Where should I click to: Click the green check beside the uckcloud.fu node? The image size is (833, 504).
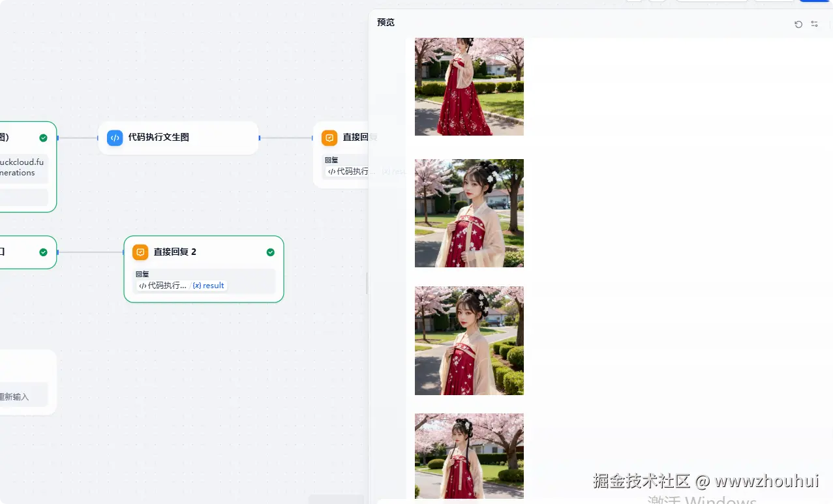click(x=43, y=138)
